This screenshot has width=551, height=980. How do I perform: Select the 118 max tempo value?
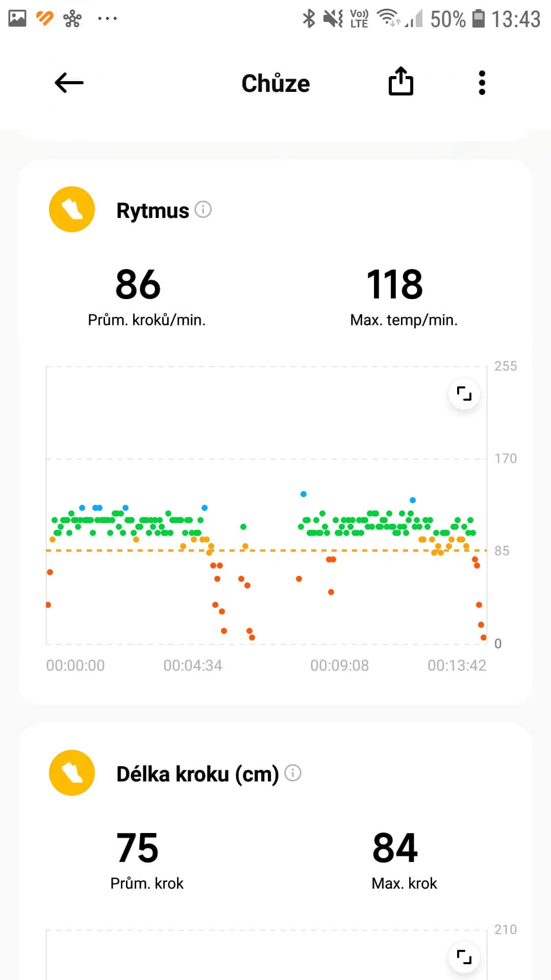[395, 284]
